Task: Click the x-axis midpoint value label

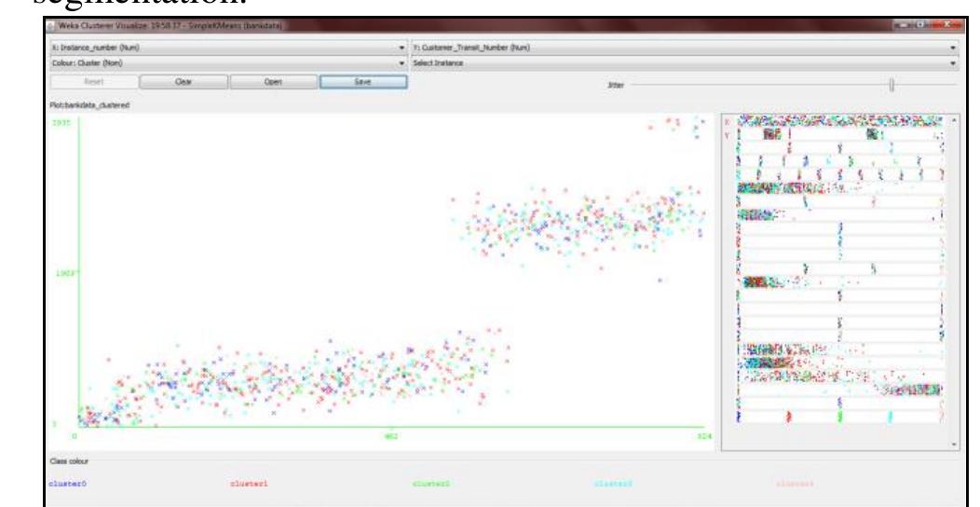Action: click(x=391, y=436)
